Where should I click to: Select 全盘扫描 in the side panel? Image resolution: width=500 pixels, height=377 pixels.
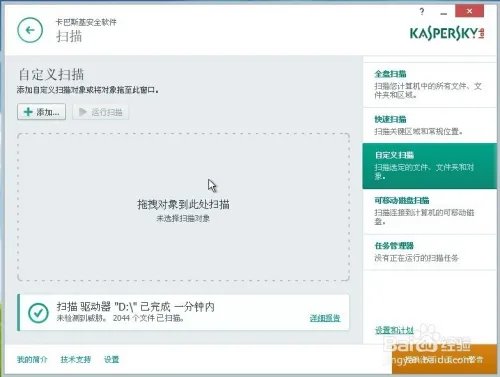point(429,85)
